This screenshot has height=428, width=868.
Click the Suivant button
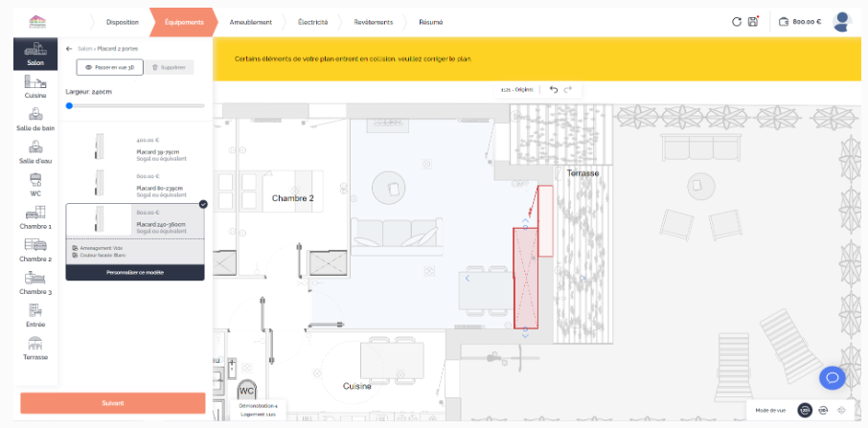(113, 403)
